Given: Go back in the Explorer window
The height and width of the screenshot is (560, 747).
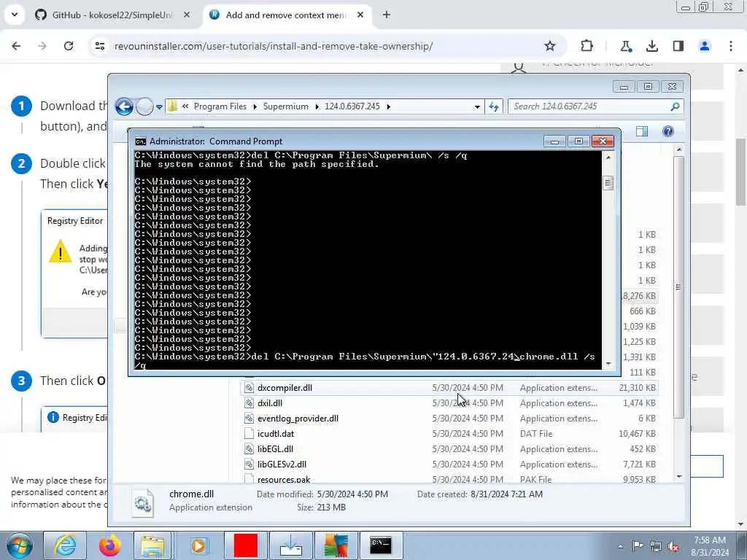Looking at the screenshot, I should click(x=124, y=106).
